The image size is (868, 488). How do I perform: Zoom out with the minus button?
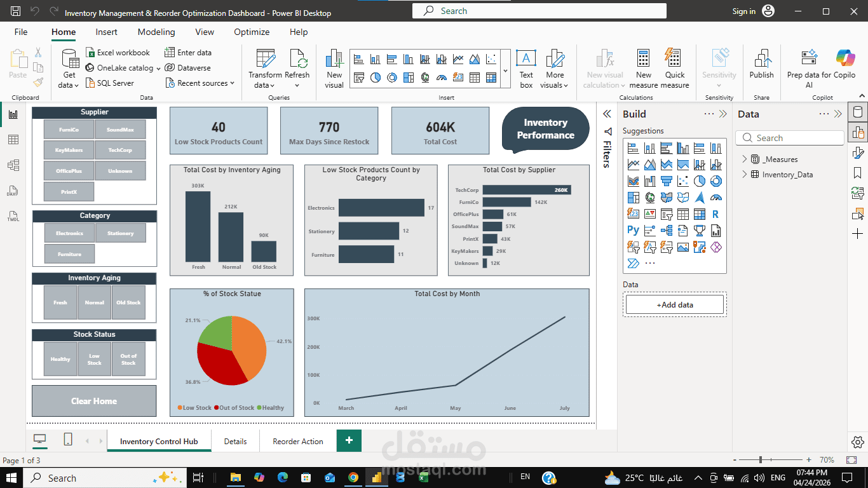(735, 459)
